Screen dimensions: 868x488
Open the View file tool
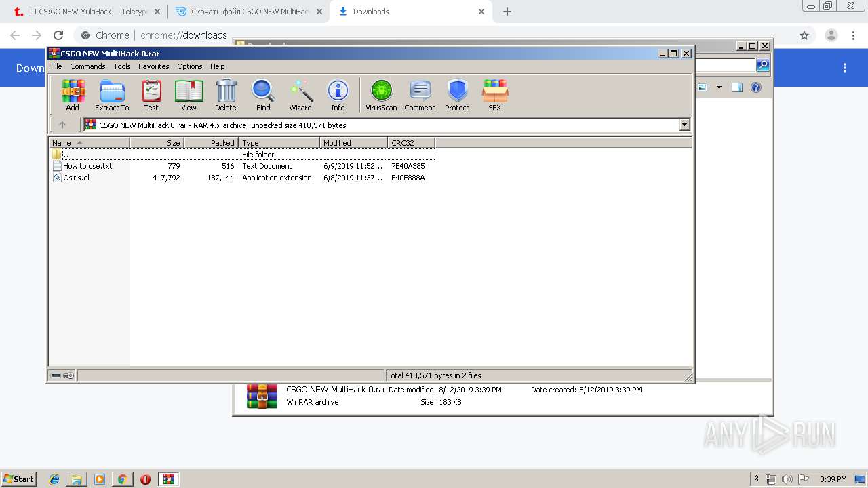tap(189, 95)
